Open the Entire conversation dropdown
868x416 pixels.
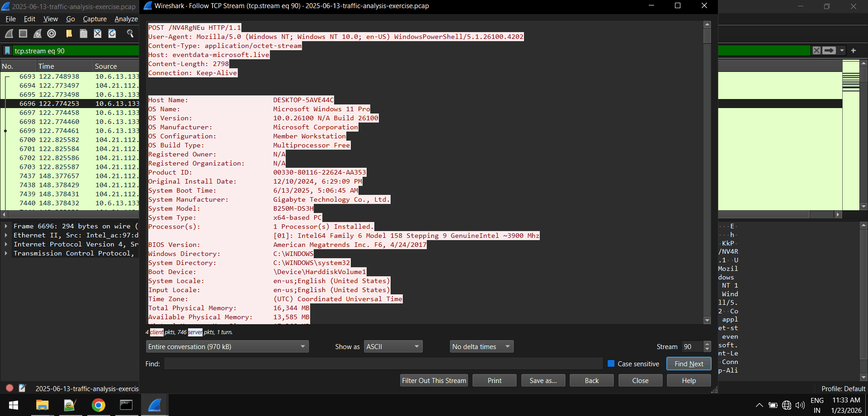(227, 347)
